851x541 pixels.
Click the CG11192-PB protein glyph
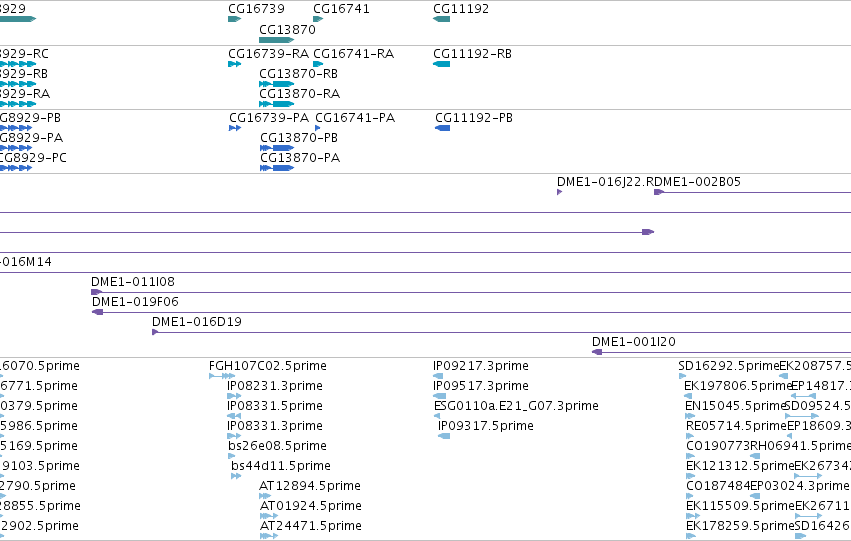pyautogui.click(x=442, y=128)
